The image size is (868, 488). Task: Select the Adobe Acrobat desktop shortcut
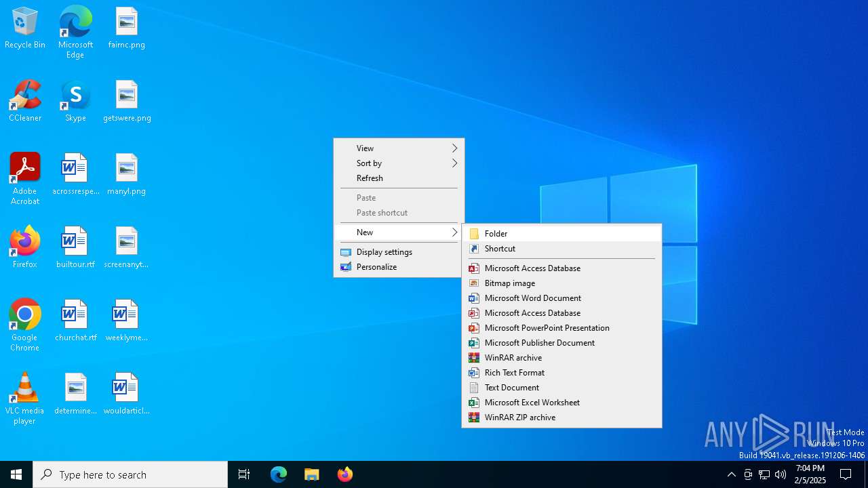click(x=25, y=179)
